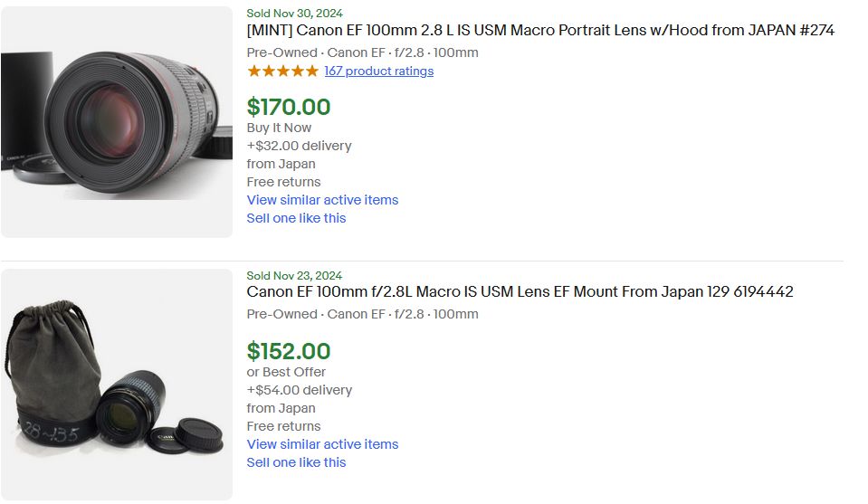Open the MINT Canon 100mm lens listing title
This screenshot has width=868, height=504.
coord(540,30)
